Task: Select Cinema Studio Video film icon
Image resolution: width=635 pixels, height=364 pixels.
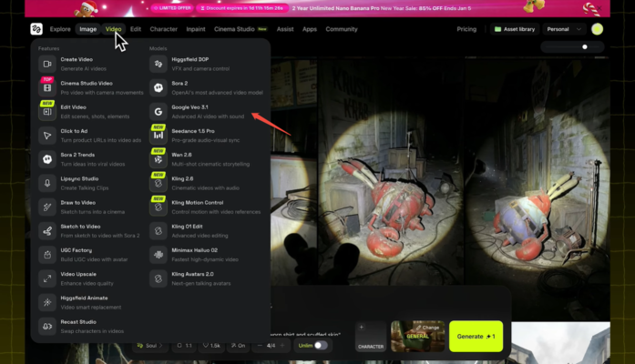Action: 47,87
